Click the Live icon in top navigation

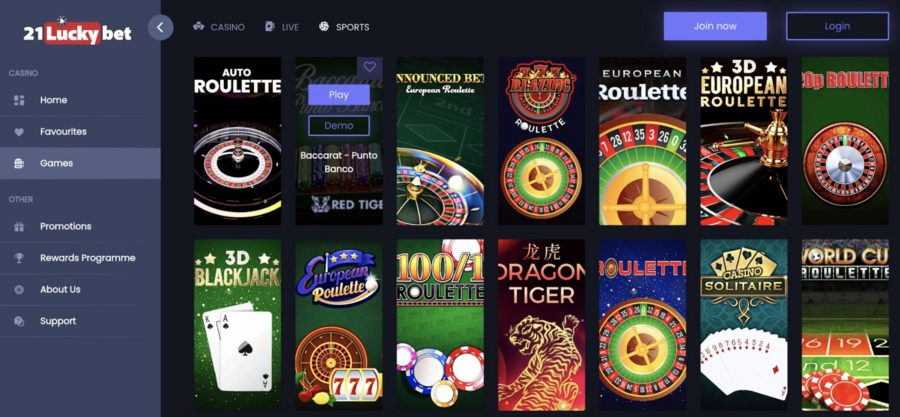[x=270, y=26]
